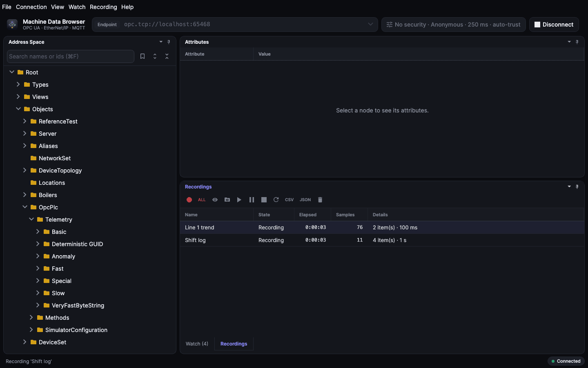Click the search names or ids field
The image size is (588, 368).
(71, 56)
